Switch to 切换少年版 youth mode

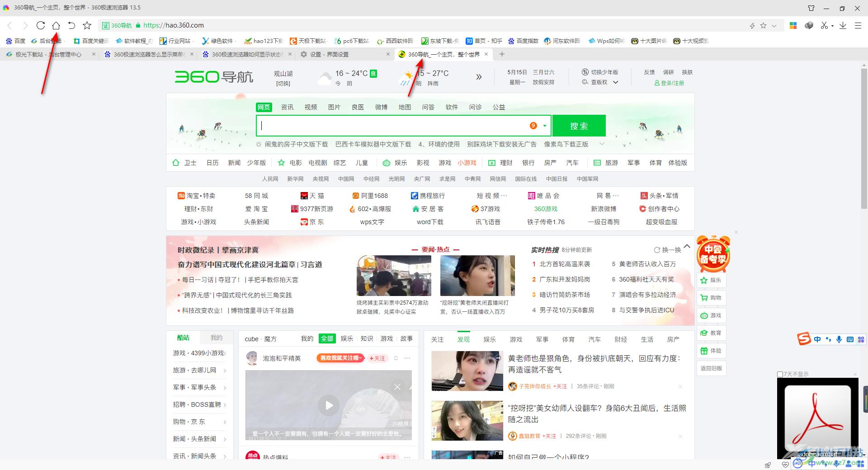[600, 72]
